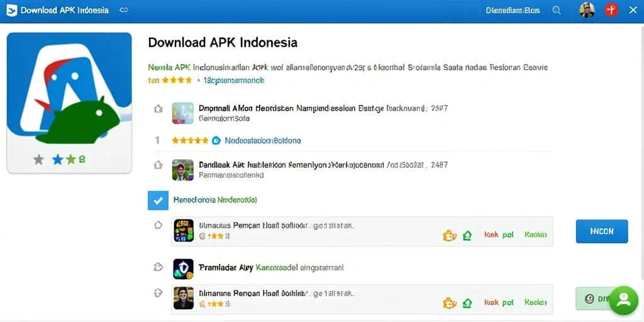Click the Download APK Indonesia title bar text
The height and width of the screenshot is (322, 644).
pos(65,10)
